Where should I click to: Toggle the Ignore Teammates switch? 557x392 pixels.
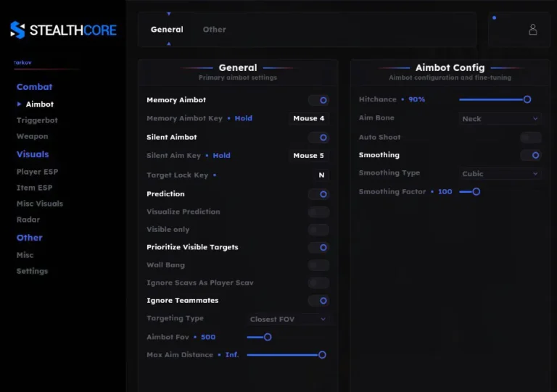click(x=318, y=301)
